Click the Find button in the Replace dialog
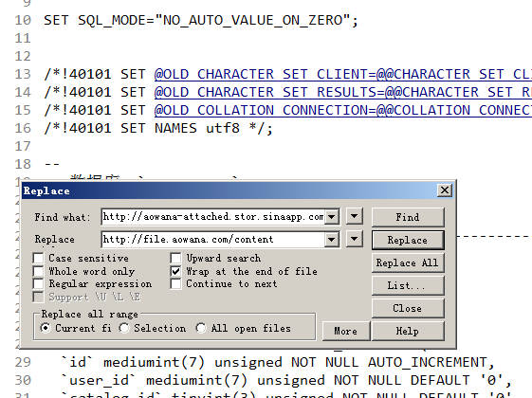This screenshot has height=398, width=532. pyautogui.click(x=408, y=217)
